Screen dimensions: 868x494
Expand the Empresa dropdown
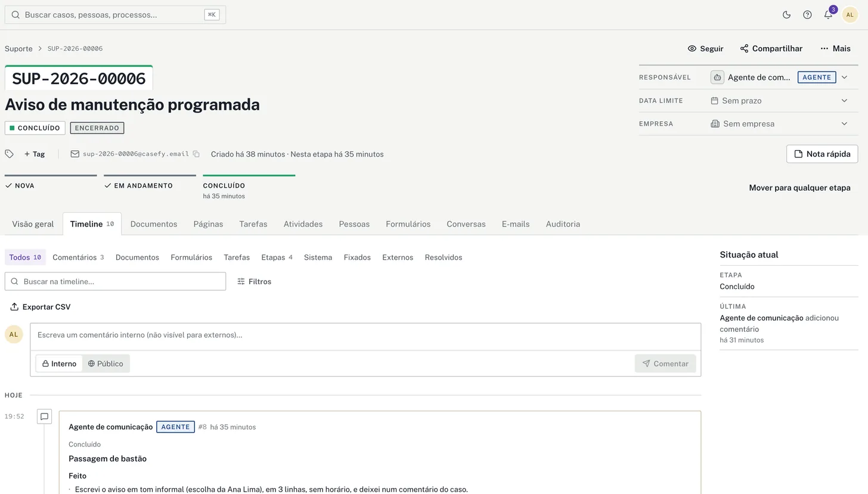tap(844, 124)
